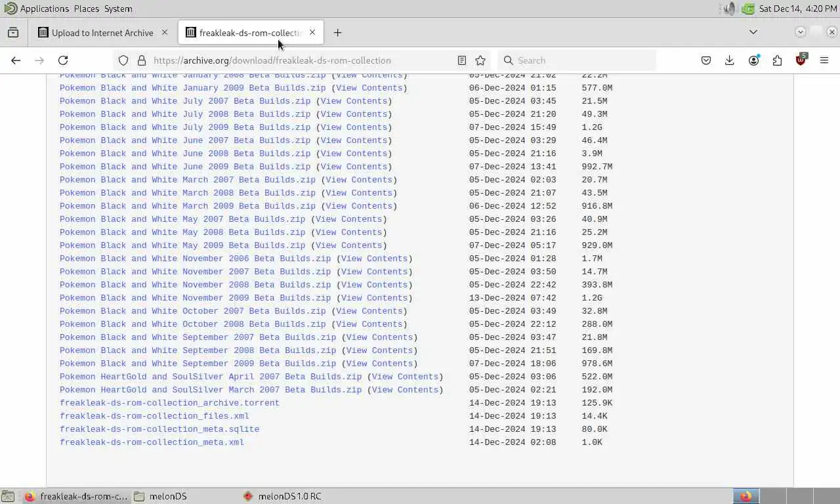Open the clock showing Sat Dec 14
The width and height of the screenshot is (840, 504).
[797, 9]
